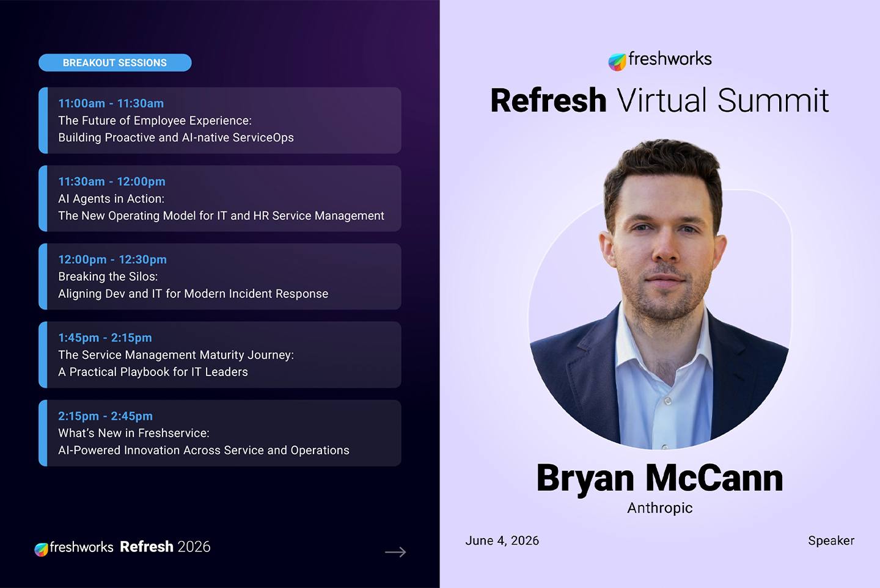Screen dimensions: 880x588
Task: Click the speaker portrait photo
Action: (x=660, y=294)
